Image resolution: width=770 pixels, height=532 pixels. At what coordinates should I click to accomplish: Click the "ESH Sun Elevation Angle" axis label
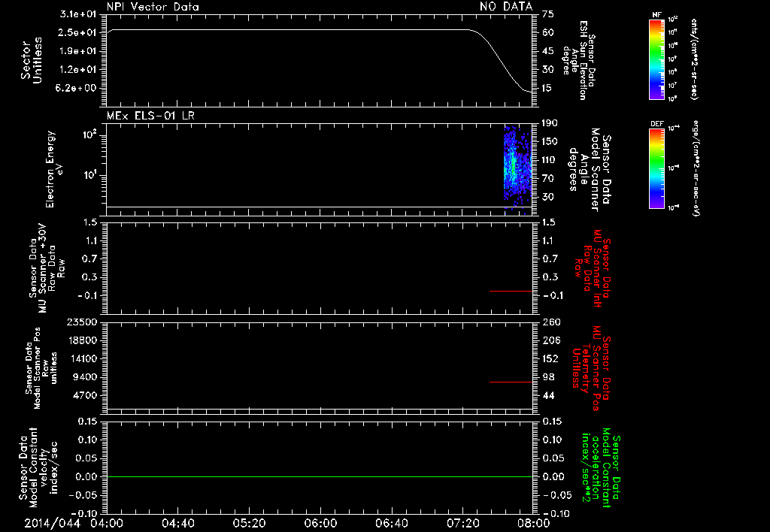[578, 60]
